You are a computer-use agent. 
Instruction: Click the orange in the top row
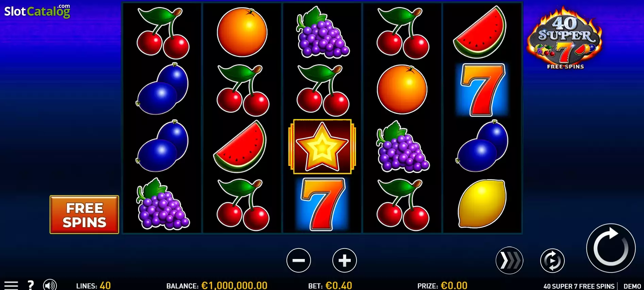[x=242, y=32]
